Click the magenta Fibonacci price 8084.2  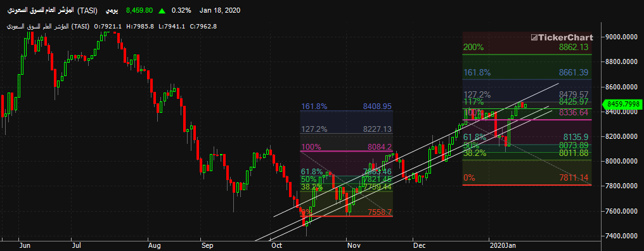pos(380,146)
